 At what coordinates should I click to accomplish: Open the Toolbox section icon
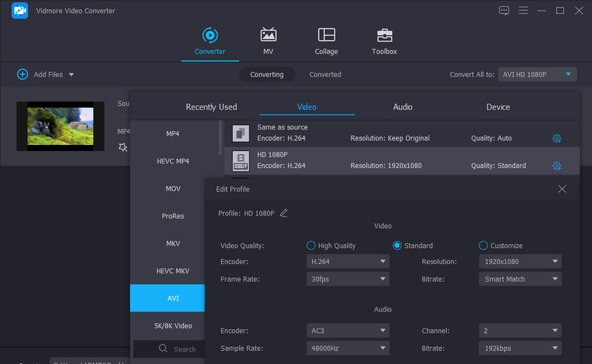click(384, 36)
